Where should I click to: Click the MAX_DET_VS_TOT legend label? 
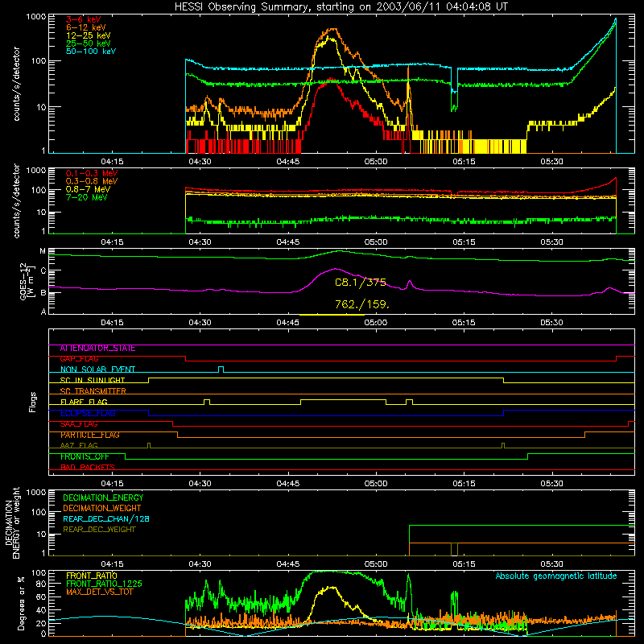click(99, 592)
